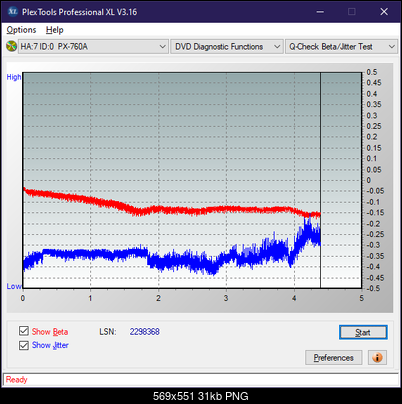Click the 0.5 value on the right axis
402x404 pixels.
point(372,72)
